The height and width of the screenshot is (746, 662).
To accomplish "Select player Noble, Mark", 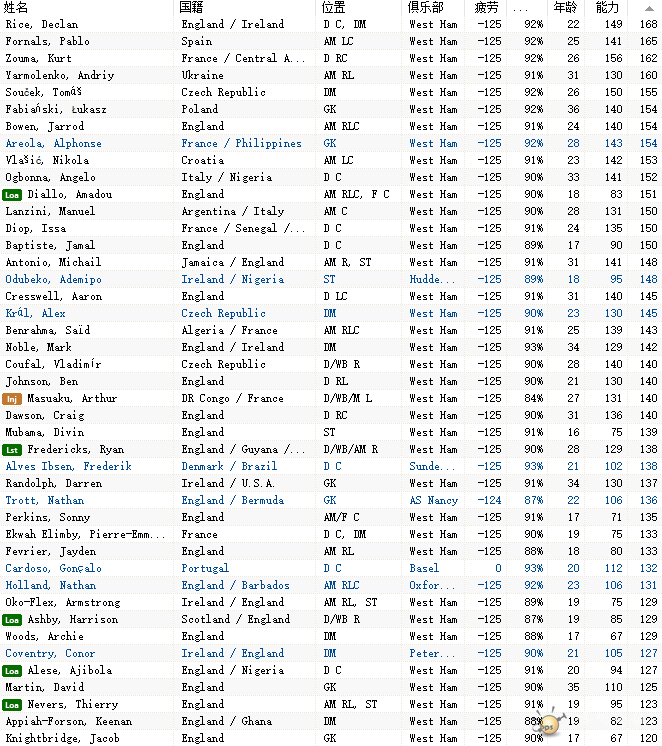I will point(38,347).
